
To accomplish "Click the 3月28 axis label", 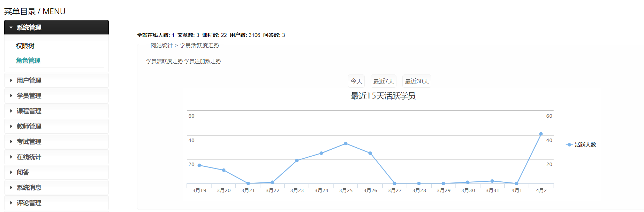I will point(419,191).
